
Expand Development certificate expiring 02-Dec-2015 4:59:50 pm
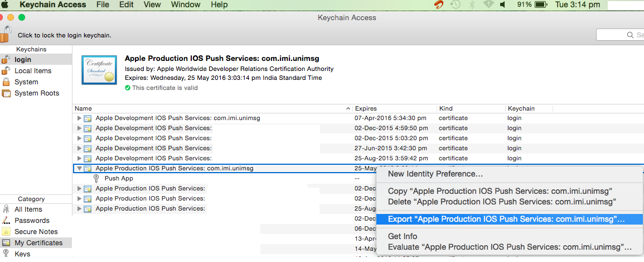tap(79, 128)
